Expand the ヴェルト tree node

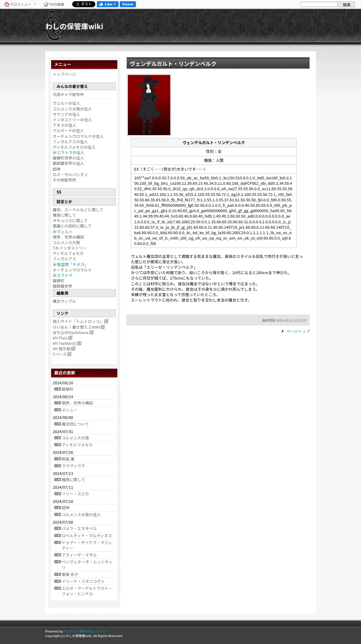(55, 232)
